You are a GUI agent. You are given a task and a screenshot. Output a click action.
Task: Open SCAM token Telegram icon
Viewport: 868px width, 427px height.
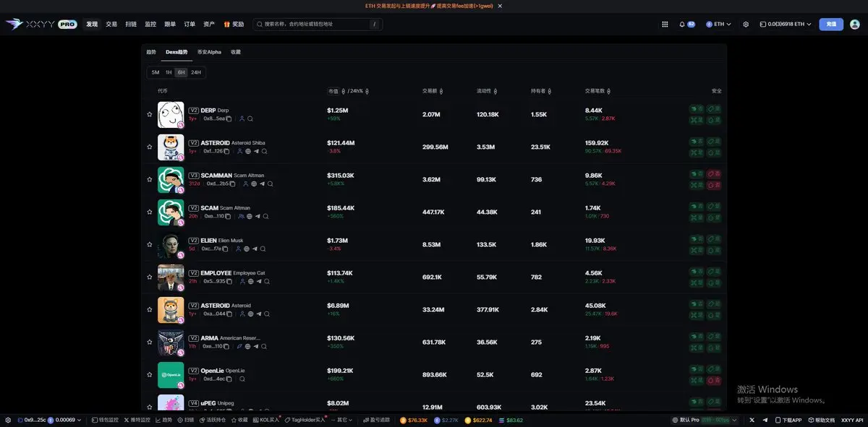(x=258, y=216)
